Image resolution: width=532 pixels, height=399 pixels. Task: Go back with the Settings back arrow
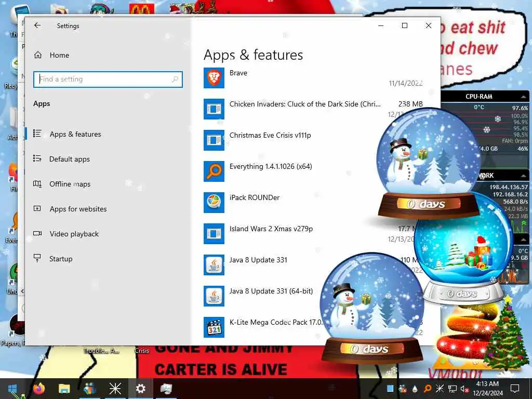coord(37,25)
